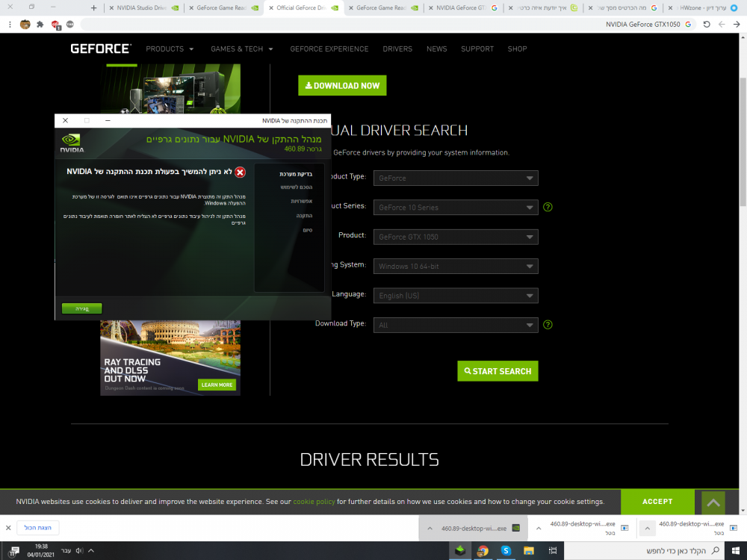
Task: Open Chrome's three-dot menu
Action: point(10,25)
